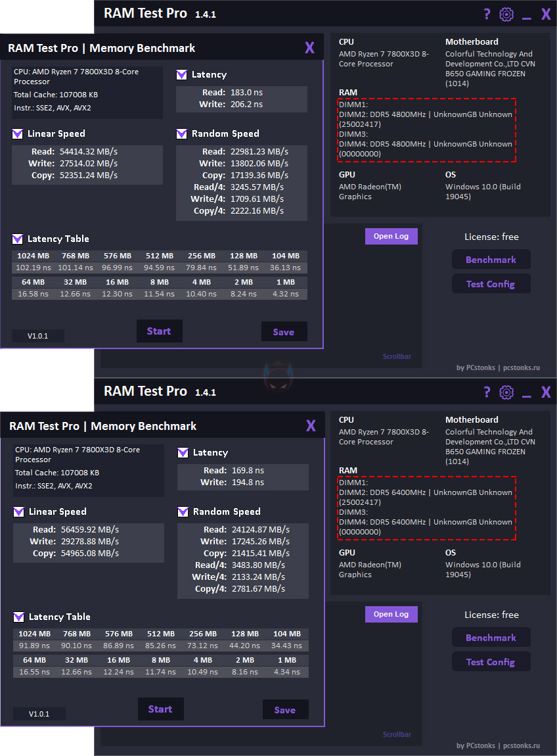The width and height of the screenshot is (557, 756).
Task: Select 512 MB latency cell 94.59 ns
Action: 159,268
